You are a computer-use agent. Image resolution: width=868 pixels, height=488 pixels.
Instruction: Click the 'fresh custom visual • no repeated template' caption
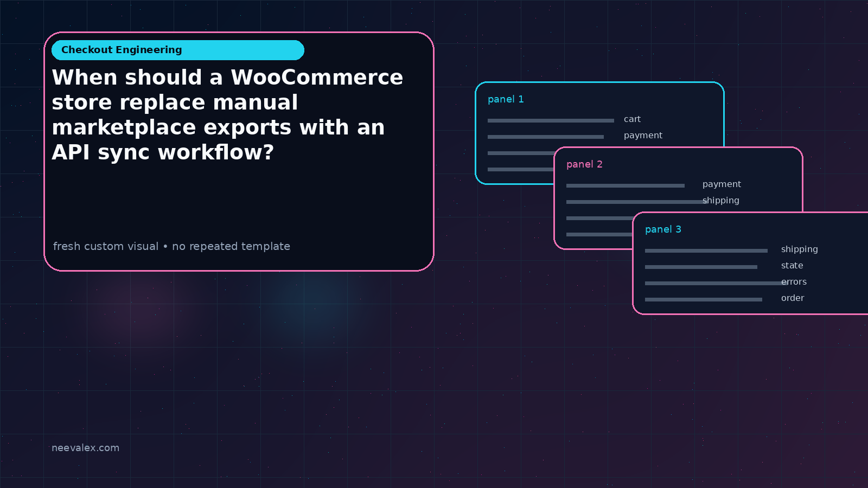[171, 246]
